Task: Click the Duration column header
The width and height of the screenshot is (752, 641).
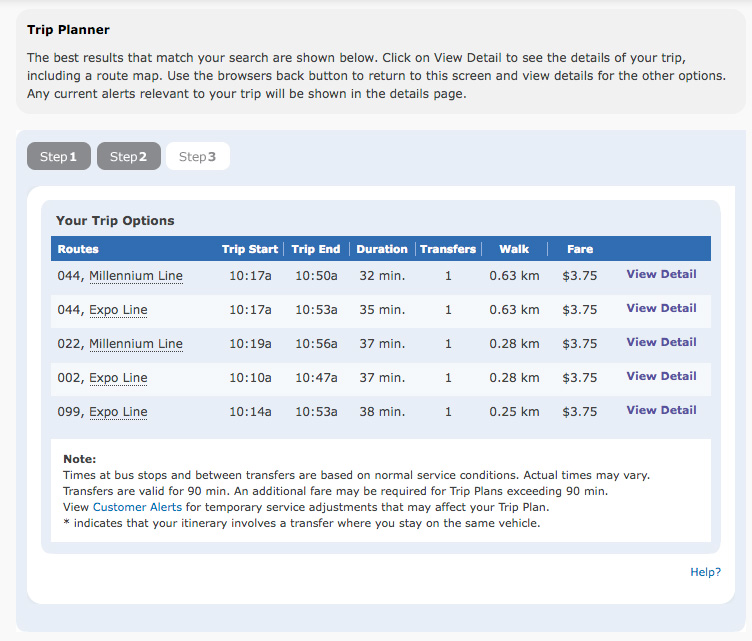Action: 382,249
